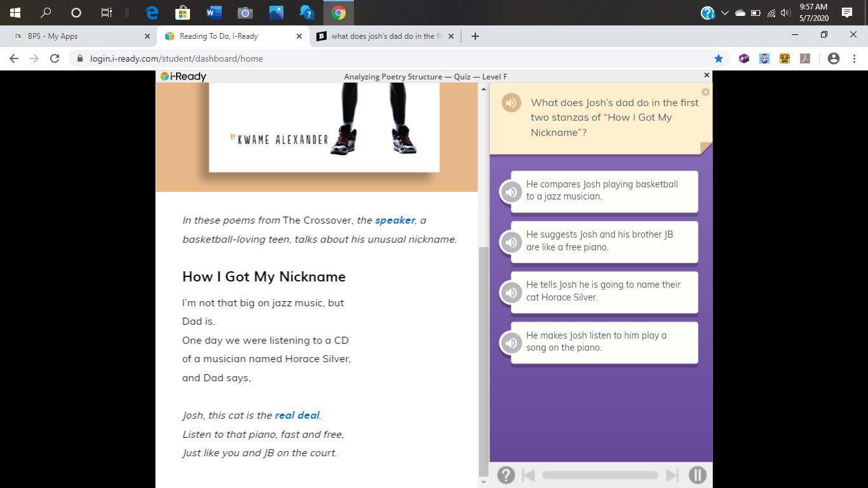The height and width of the screenshot is (488, 868).
Task: Pause the i-Ready lesson
Action: (697, 475)
